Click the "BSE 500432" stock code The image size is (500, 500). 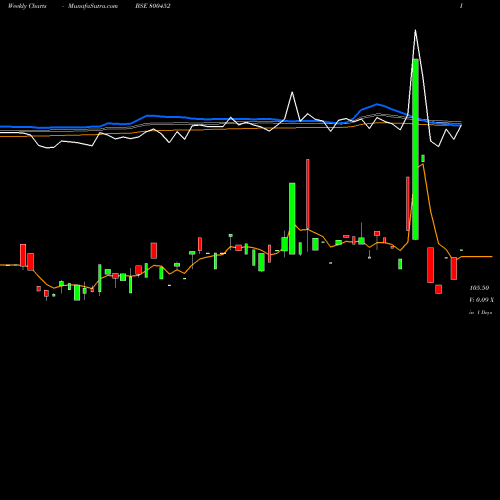[x=153, y=6]
